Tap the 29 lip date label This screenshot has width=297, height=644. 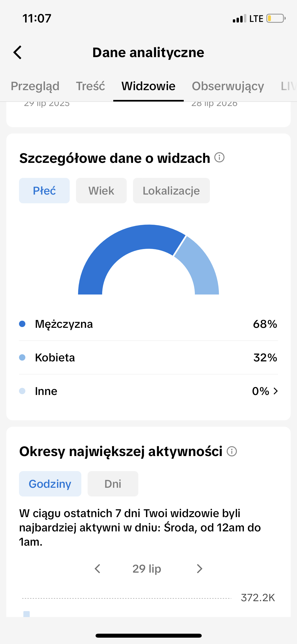pos(147,569)
